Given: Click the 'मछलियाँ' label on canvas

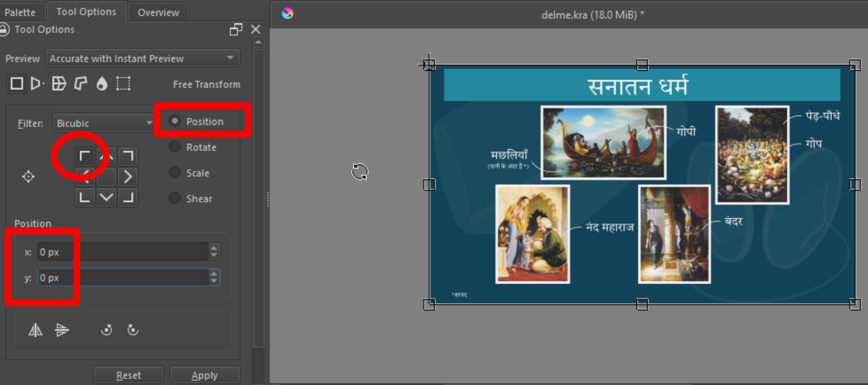Looking at the screenshot, I should [x=509, y=154].
